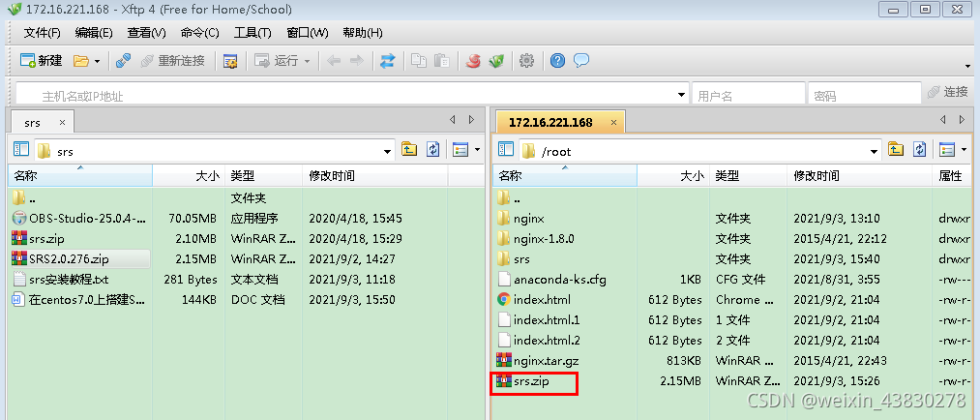Click the speech bubble feedback icon
The height and width of the screenshot is (420, 980).
pos(581,61)
